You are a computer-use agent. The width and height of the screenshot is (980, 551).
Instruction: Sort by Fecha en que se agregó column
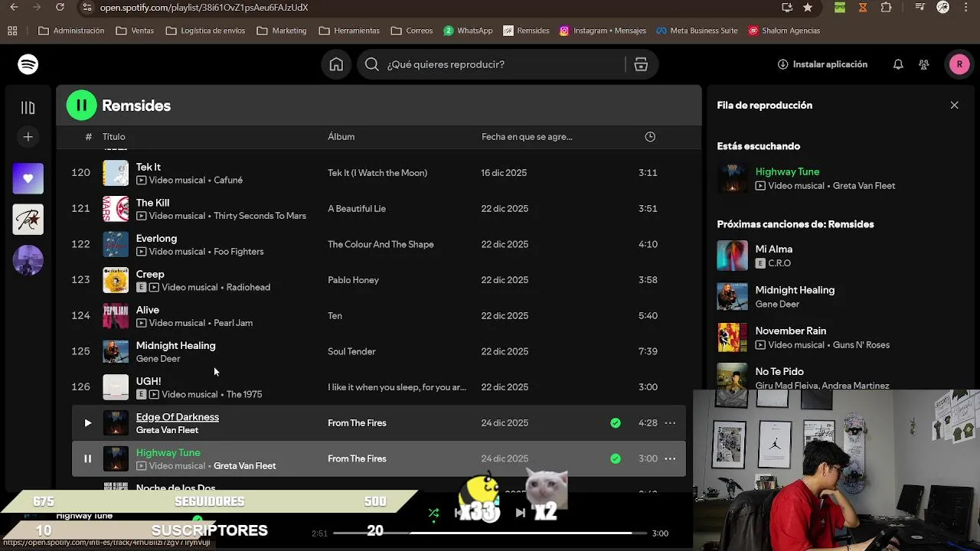click(x=527, y=136)
